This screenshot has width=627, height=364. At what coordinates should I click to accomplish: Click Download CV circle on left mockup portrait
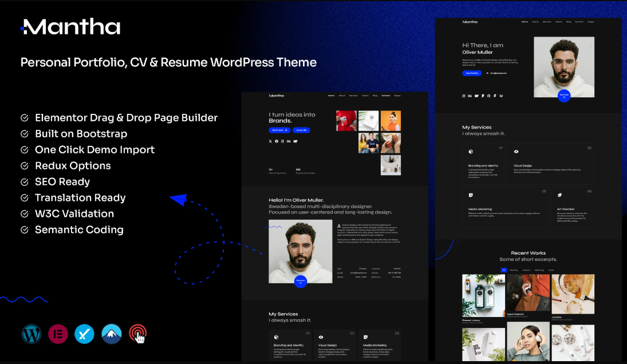[301, 282]
